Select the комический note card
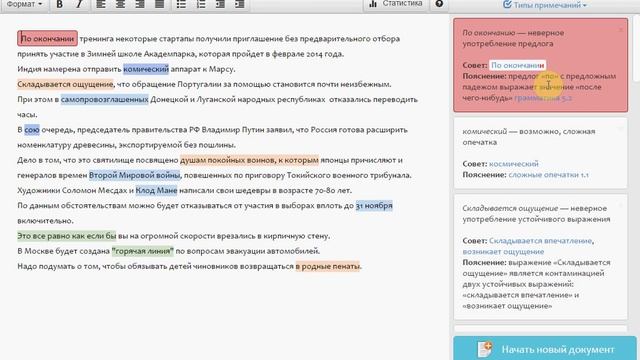 [540, 153]
